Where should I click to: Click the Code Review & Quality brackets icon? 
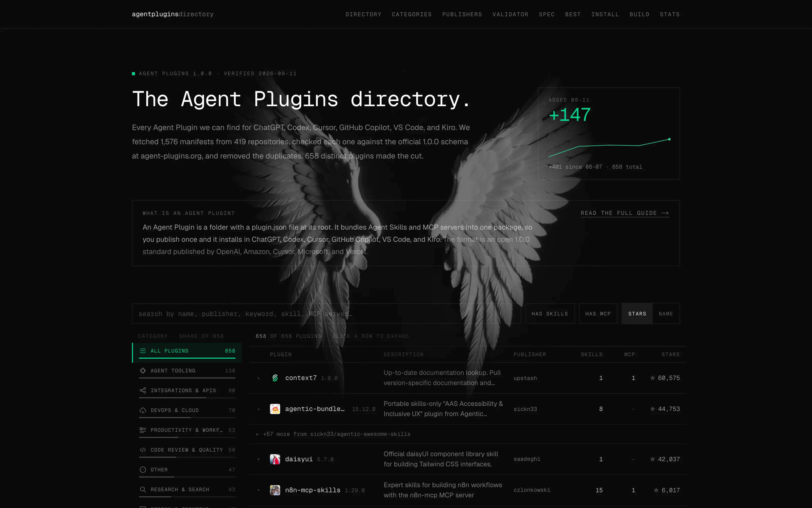coord(143,450)
